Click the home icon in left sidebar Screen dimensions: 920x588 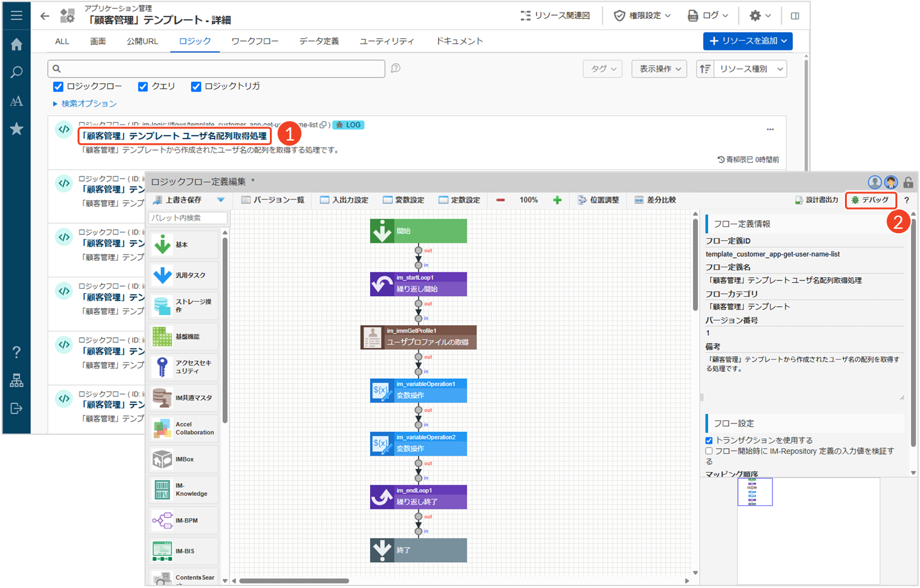16,44
